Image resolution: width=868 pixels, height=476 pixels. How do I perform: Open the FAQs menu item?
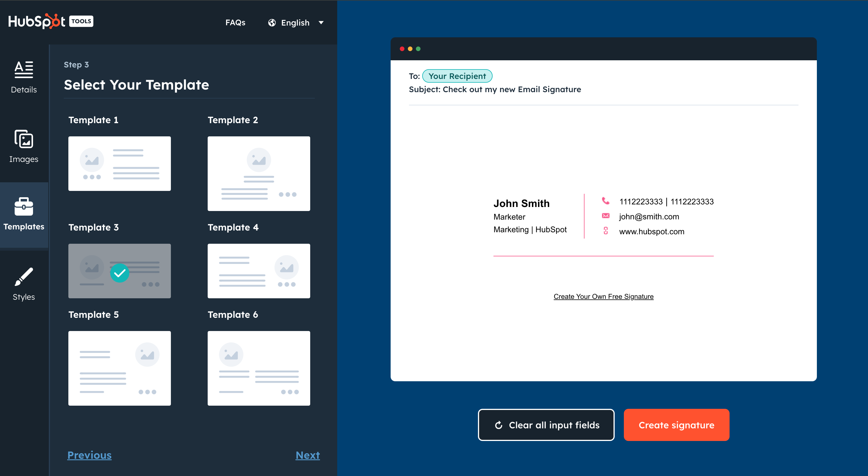point(235,23)
